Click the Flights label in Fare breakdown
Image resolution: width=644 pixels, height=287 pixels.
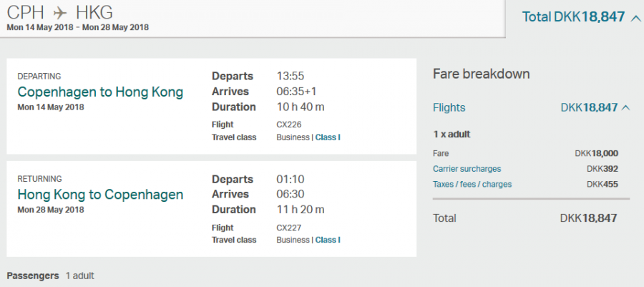coord(449,108)
